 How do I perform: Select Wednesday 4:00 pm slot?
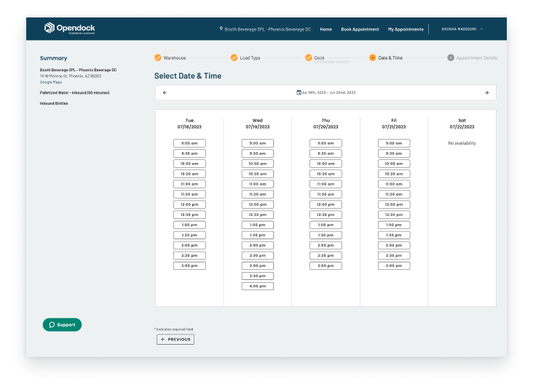(258, 286)
